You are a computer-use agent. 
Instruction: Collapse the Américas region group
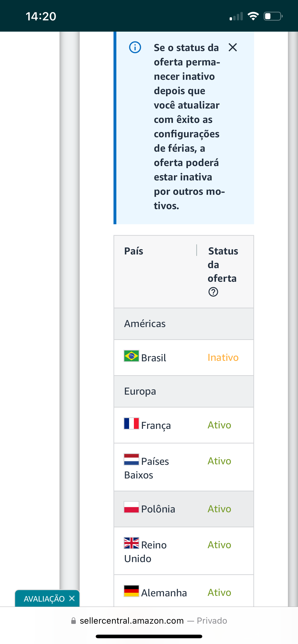click(x=184, y=324)
